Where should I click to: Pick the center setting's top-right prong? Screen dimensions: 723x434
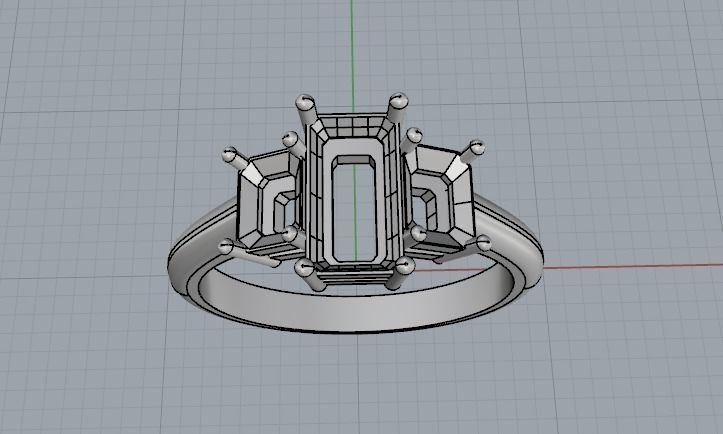[x=397, y=107]
